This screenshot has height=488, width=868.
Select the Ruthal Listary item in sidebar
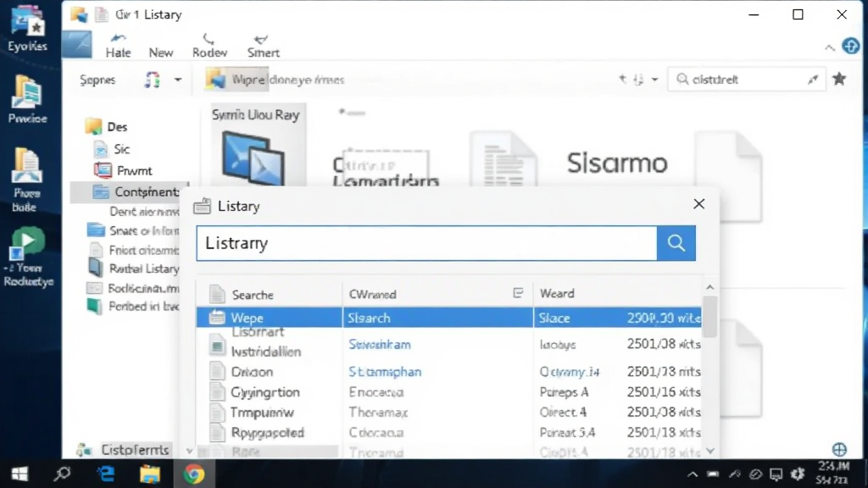click(x=134, y=269)
